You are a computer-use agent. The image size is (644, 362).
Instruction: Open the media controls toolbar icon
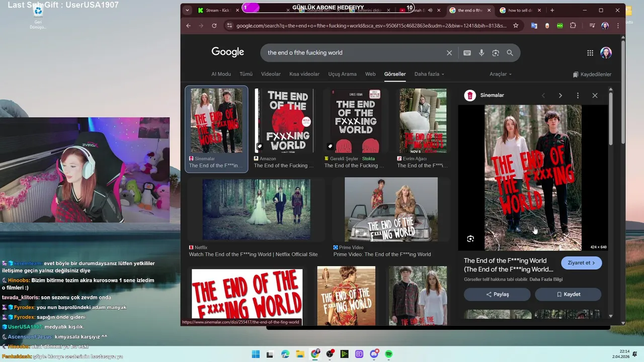tap(592, 26)
